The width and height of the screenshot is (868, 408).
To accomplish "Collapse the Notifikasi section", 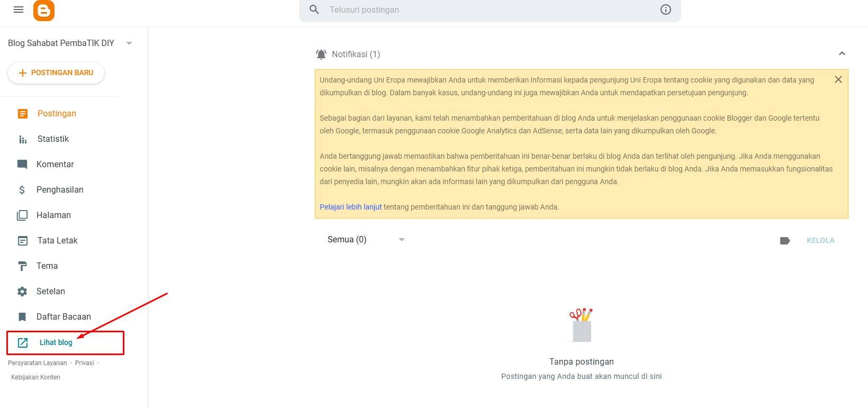I will [842, 53].
